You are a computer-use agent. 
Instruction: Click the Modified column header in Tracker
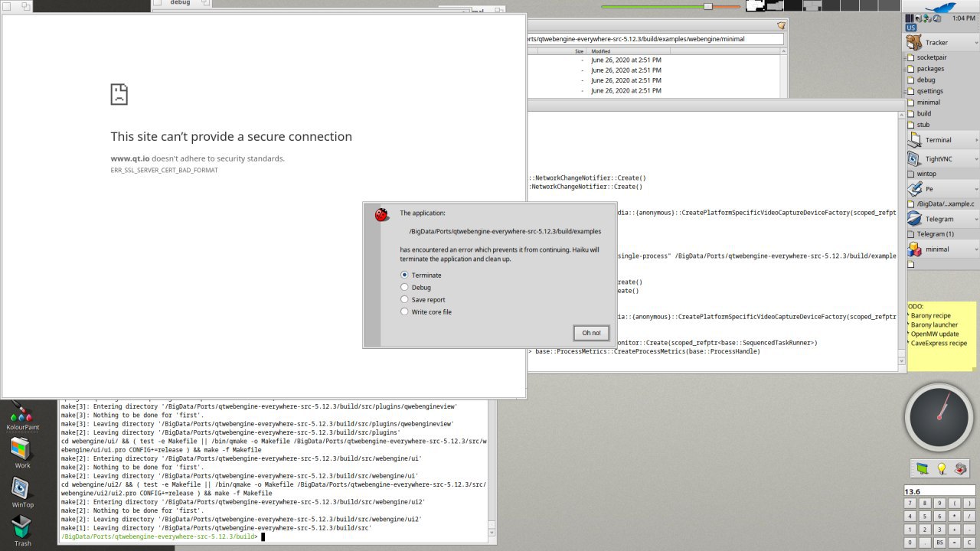[x=601, y=51]
